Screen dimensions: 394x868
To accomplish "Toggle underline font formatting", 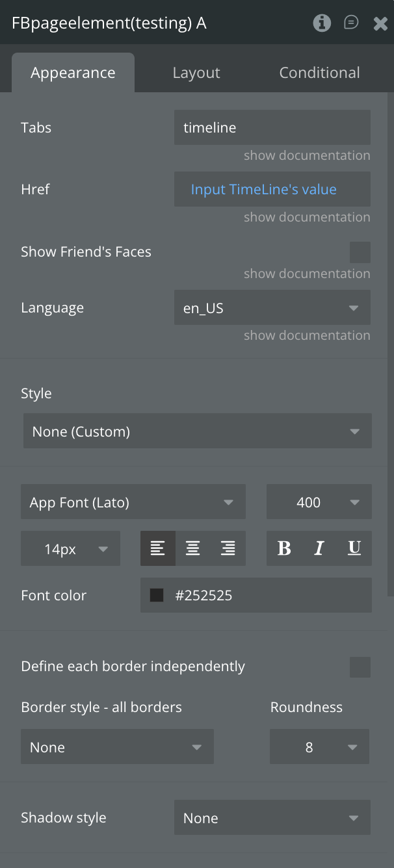I will click(354, 548).
